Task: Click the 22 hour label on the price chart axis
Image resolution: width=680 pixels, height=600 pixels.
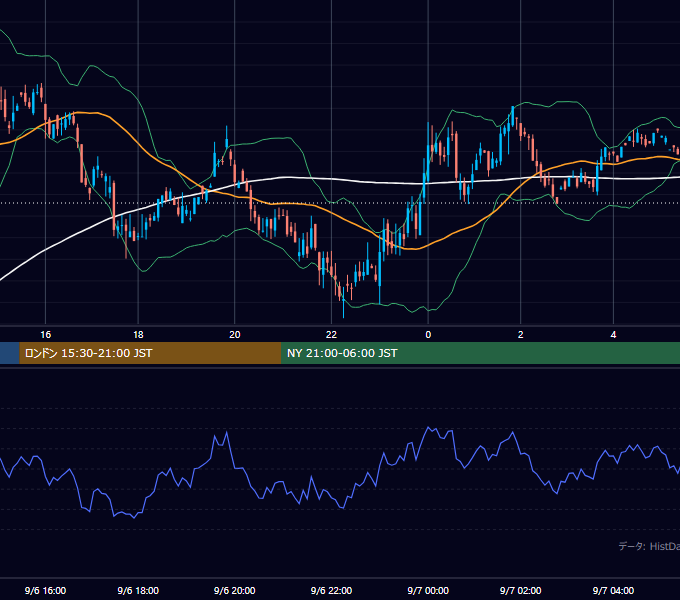Action: (x=331, y=335)
